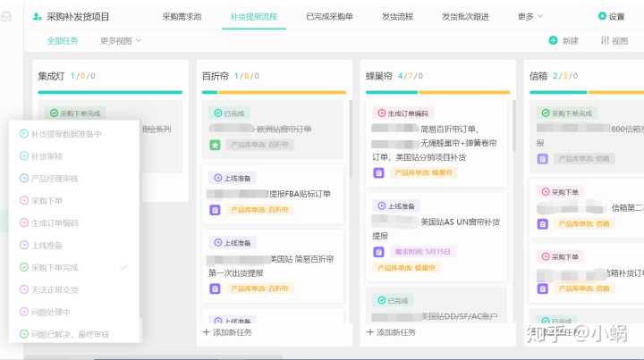The image size is (644, 360).
Task: Click 添加新任务 under 蜂巢帘 column
Action: tap(392, 332)
